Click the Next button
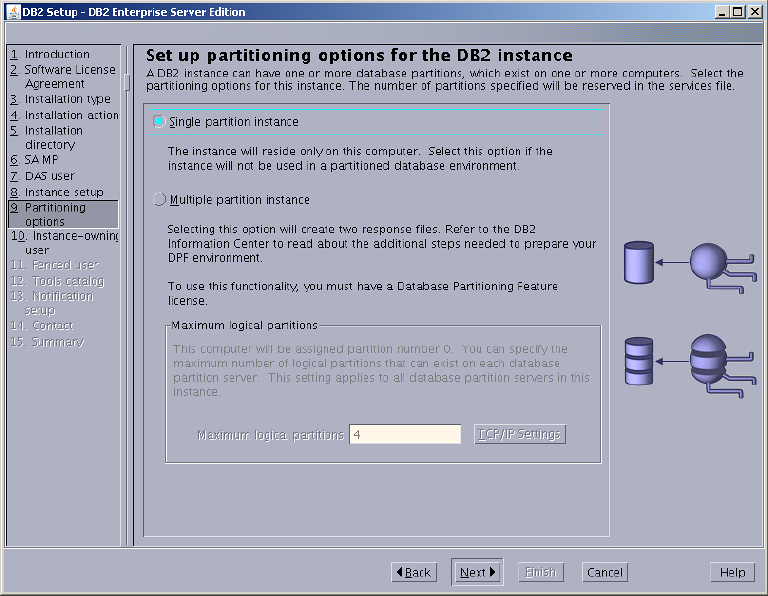 click(x=477, y=572)
